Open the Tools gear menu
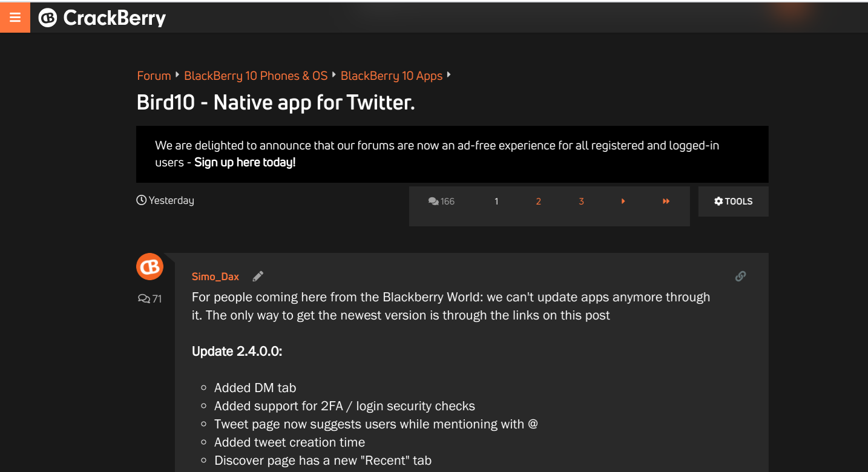The height and width of the screenshot is (472, 868). pyautogui.click(x=733, y=202)
